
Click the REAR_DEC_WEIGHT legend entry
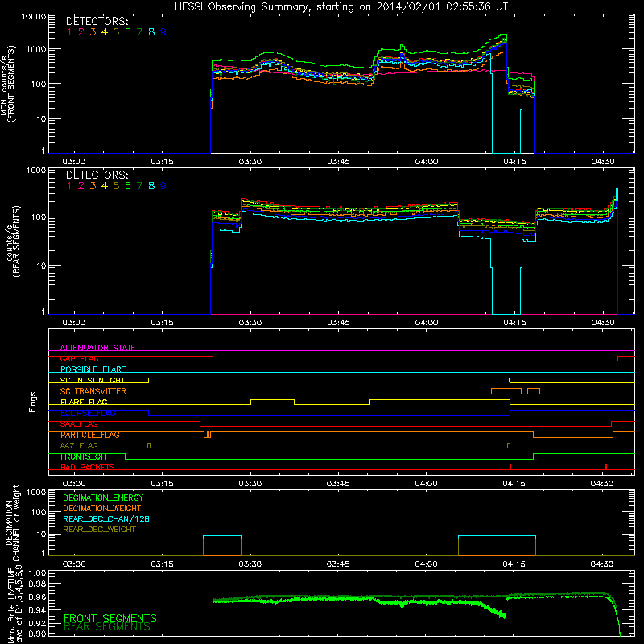coord(99,530)
